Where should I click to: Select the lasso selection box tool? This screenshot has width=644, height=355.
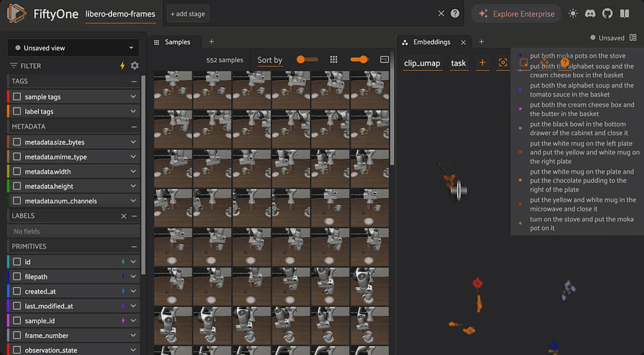(524, 63)
